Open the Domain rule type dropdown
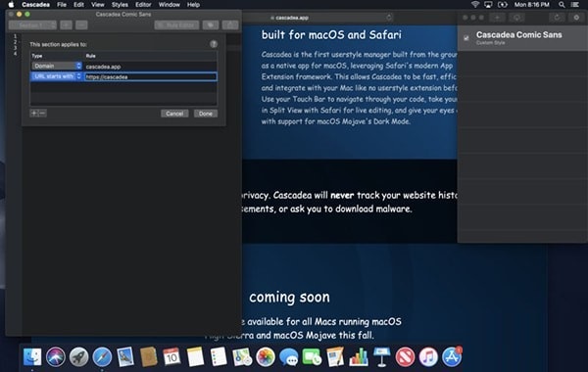 (x=57, y=66)
